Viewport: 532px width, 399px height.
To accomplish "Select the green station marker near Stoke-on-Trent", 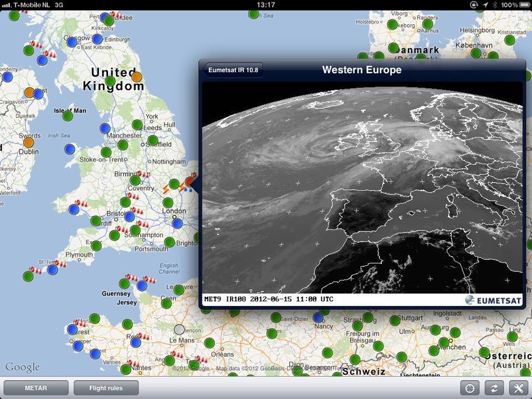I will click(106, 152).
